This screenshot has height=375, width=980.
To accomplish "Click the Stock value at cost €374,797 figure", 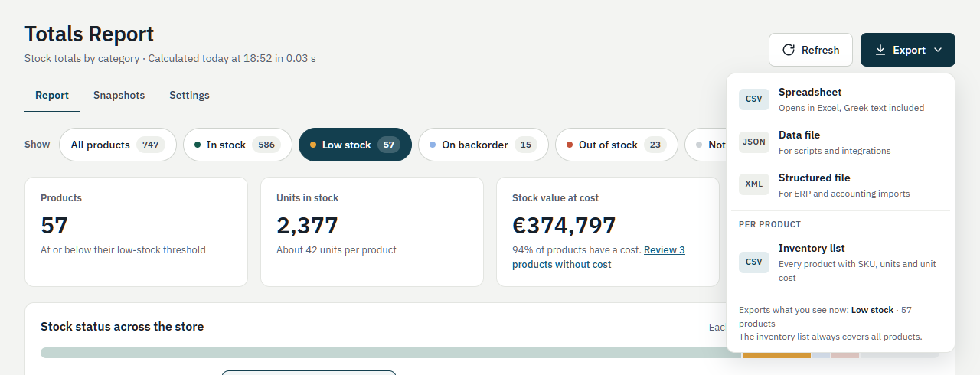I will pyautogui.click(x=564, y=225).
